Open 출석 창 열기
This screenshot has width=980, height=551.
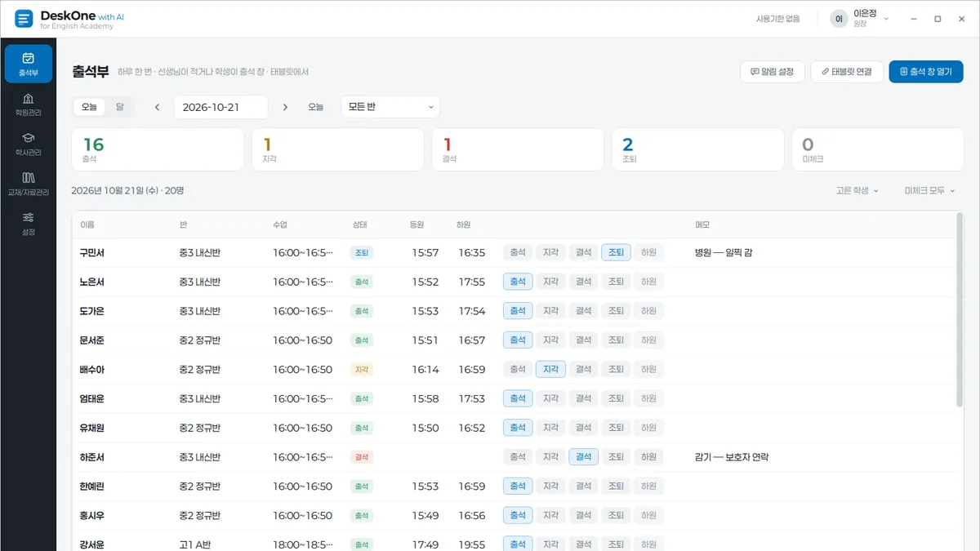(x=926, y=72)
